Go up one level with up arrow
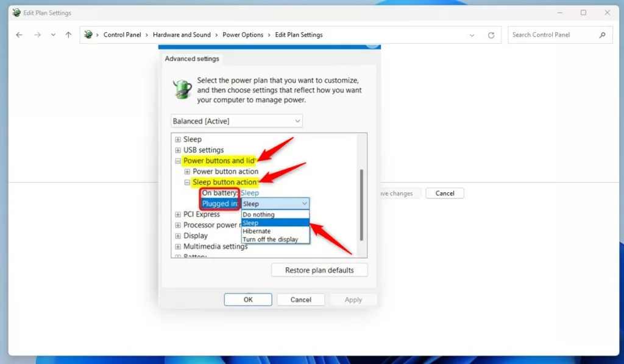The image size is (624, 364). (68, 35)
